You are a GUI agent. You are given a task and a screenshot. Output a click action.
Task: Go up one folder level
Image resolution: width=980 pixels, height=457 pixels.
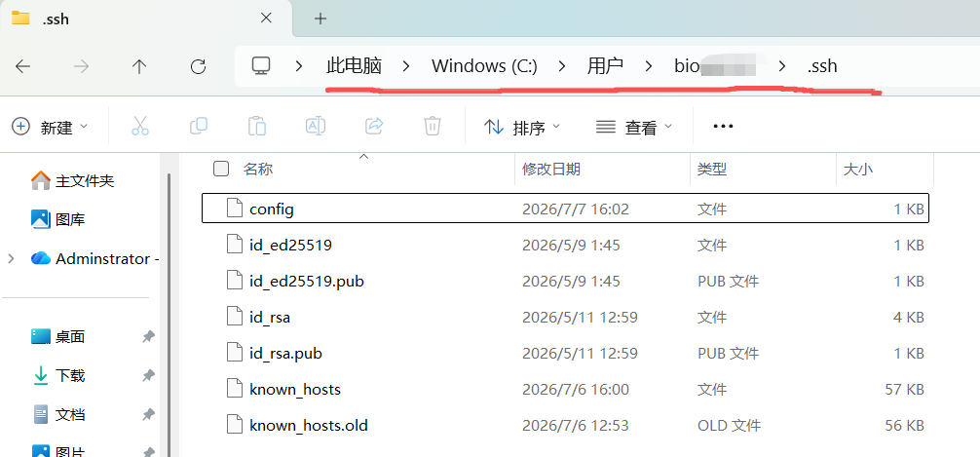click(x=139, y=66)
